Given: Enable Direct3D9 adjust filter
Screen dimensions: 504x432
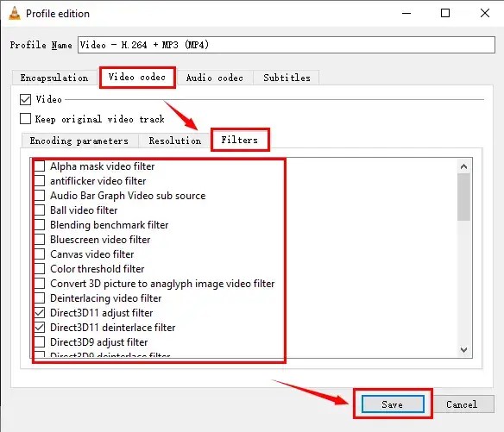Looking at the screenshot, I should coord(40,342).
